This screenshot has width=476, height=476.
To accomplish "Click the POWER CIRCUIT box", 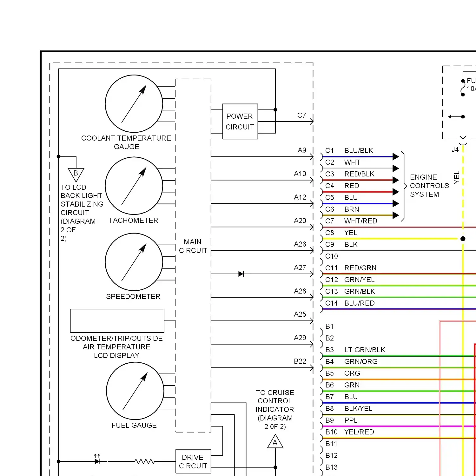I will pyautogui.click(x=240, y=122).
